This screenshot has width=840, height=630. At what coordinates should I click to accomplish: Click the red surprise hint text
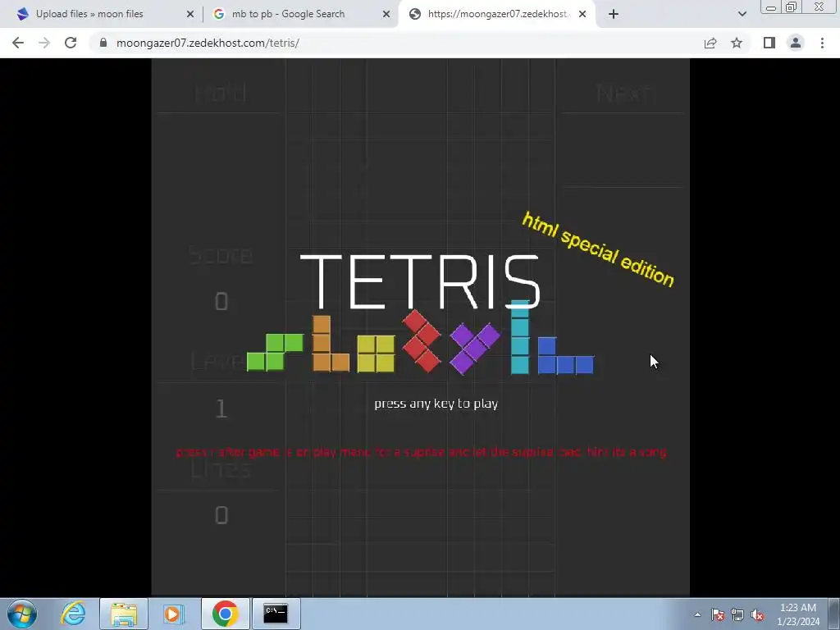pyautogui.click(x=422, y=452)
